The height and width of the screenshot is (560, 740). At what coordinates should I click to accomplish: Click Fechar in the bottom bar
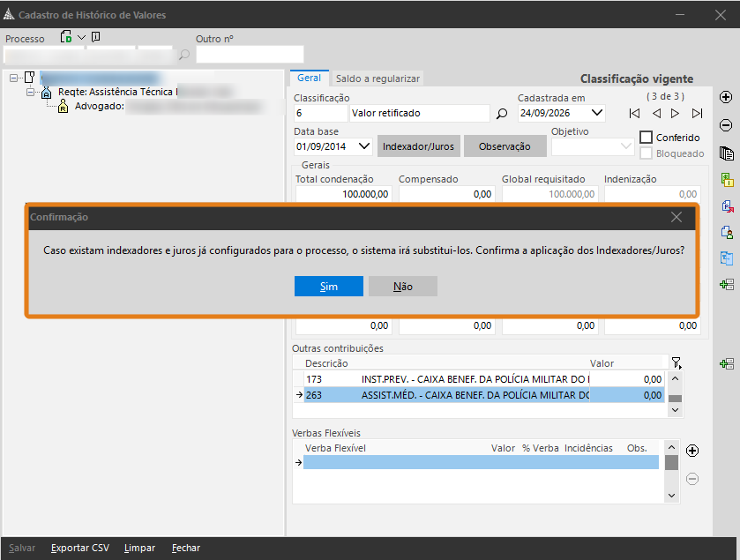186,548
